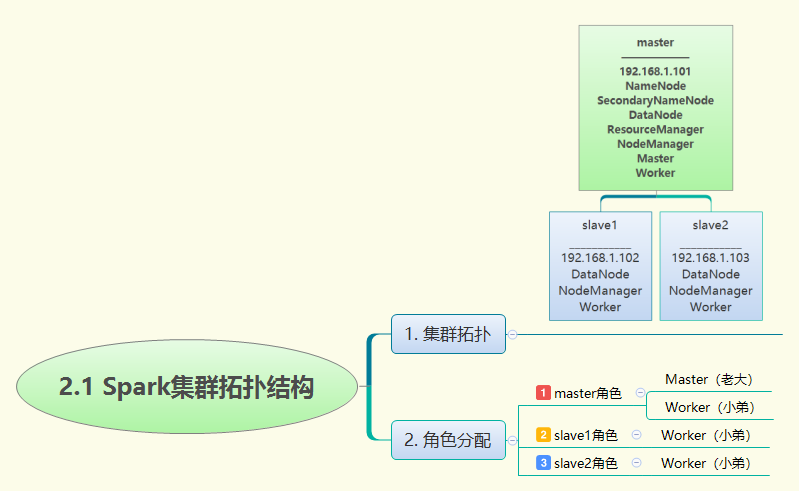Click the orange priority 2 marker
Viewport: 799px width, 491px height.
[543, 434]
